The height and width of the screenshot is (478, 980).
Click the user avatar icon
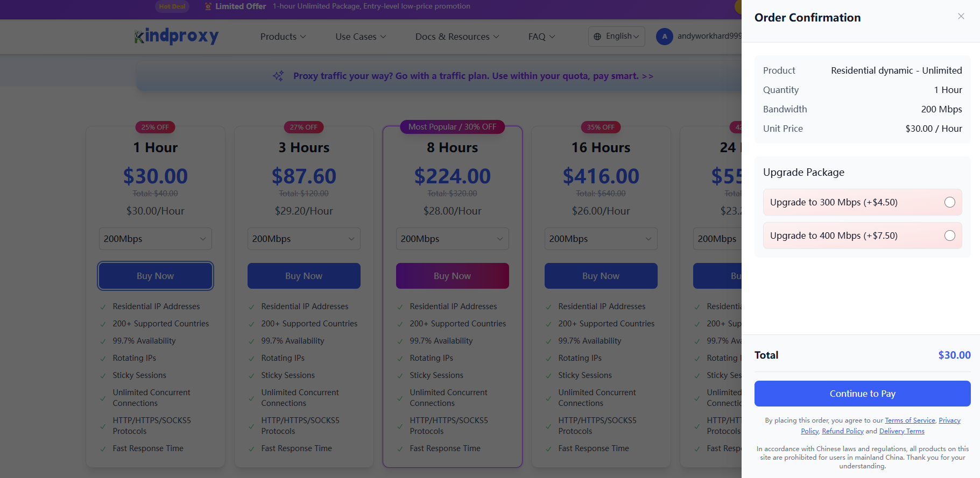tap(664, 37)
